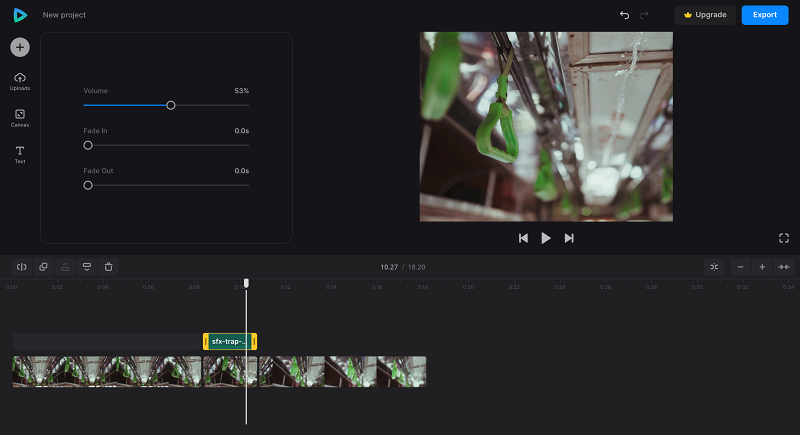Move the selected layer up
Viewport: 800px width, 435px height.
(x=65, y=267)
